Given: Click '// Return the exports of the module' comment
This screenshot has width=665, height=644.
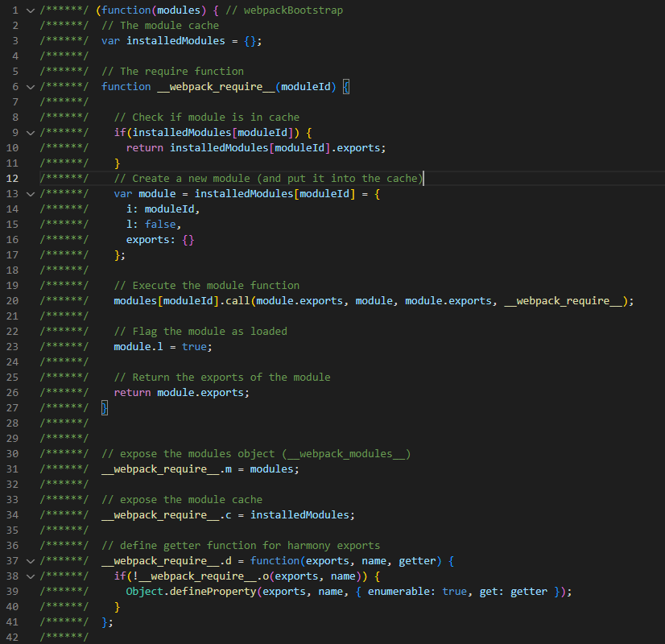Looking at the screenshot, I should tap(222, 378).
